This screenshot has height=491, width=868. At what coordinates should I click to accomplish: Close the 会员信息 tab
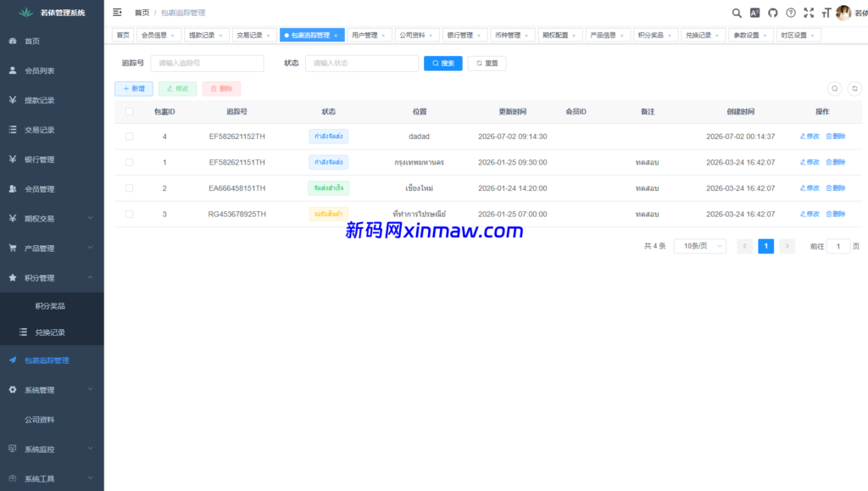pos(173,36)
